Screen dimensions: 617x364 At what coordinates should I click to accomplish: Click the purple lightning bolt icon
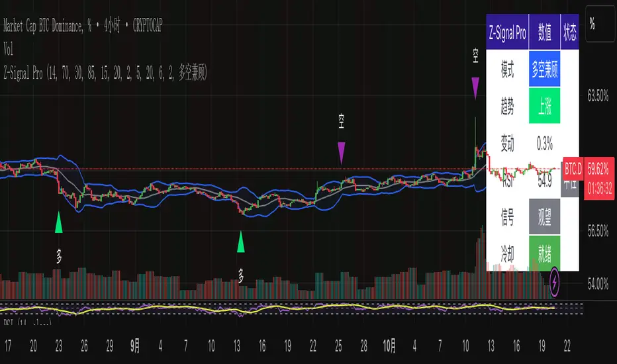point(554,282)
